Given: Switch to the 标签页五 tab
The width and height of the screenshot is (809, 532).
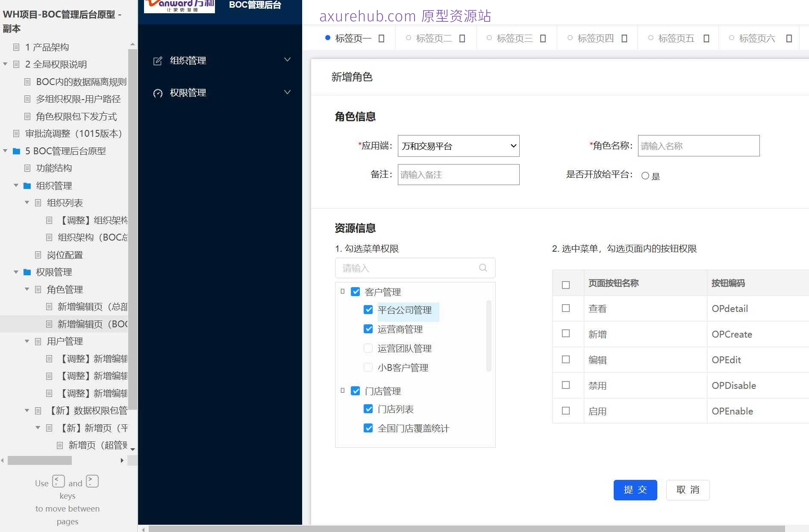Looking at the screenshot, I should click(676, 38).
